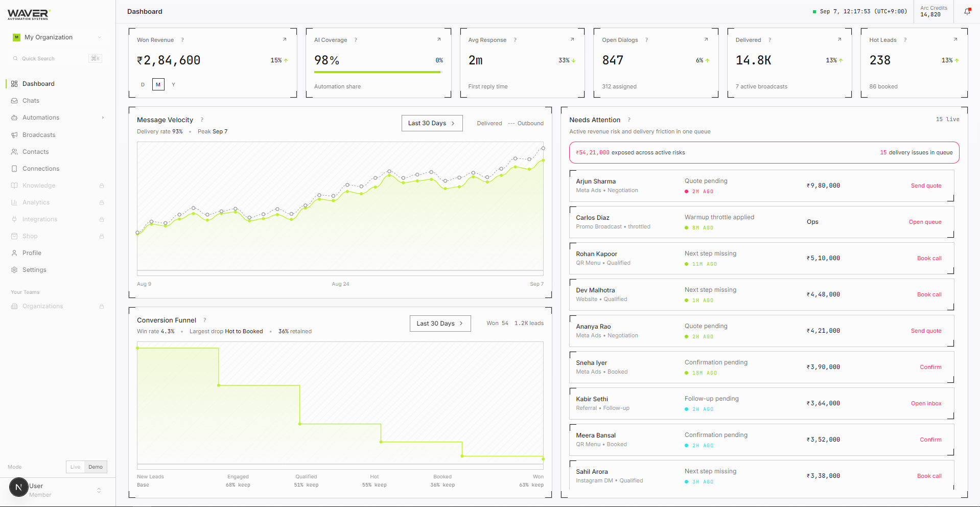Click the WAVER logo
The width and height of the screenshot is (980, 507).
[29, 14]
